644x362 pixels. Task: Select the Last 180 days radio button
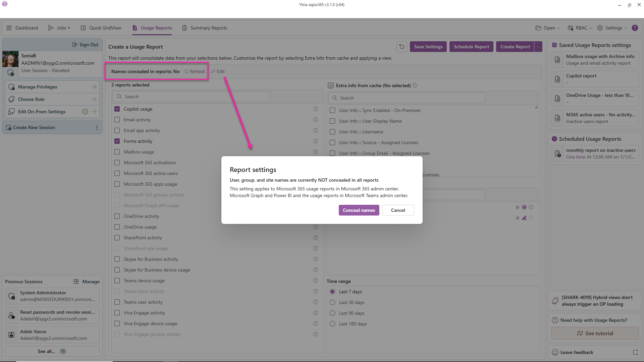tap(332, 324)
